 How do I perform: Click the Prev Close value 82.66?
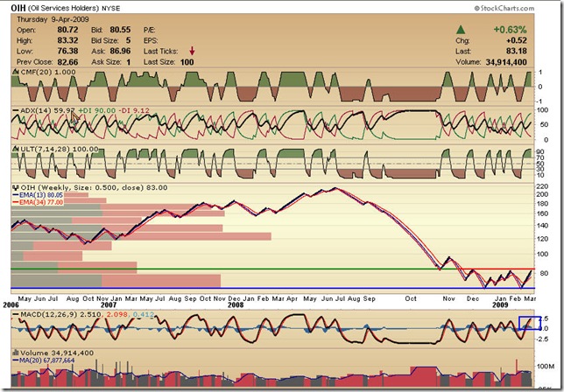point(67,62)
